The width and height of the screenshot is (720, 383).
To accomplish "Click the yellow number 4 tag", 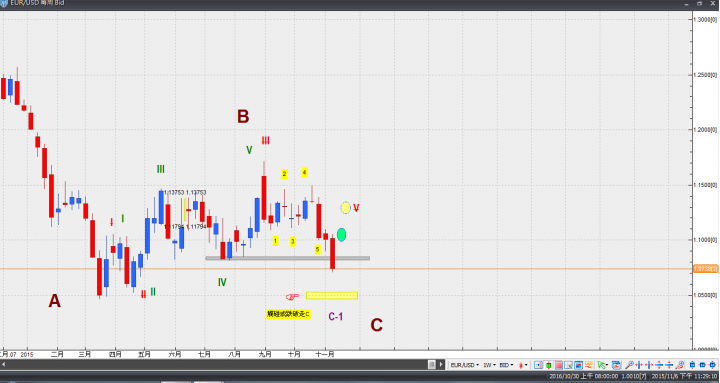I will pos(304,173).
